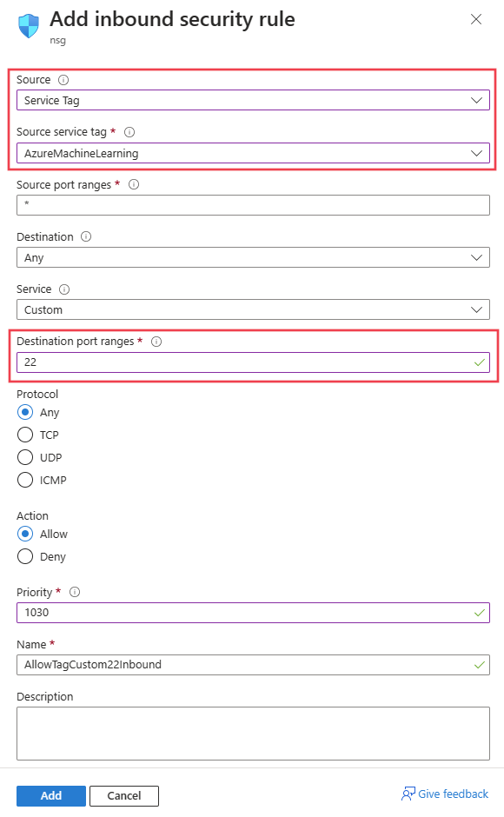Image resolution: width=504 pixels, height=817 pixels.
Task: Click the Description text area
Action: [x=253, y=733]
